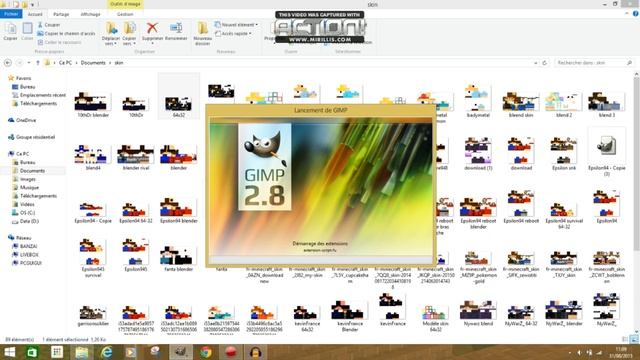Viewport: 640px width, 360px height.
Task: Click the Couper scissors command
Action: tap(49, 25)
